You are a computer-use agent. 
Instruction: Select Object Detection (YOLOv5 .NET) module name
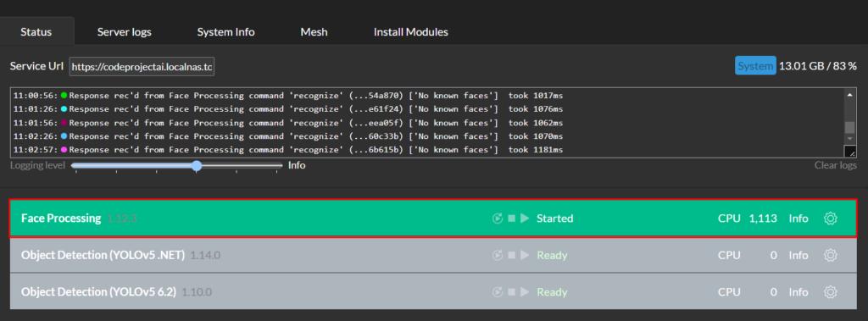[103, 255]
